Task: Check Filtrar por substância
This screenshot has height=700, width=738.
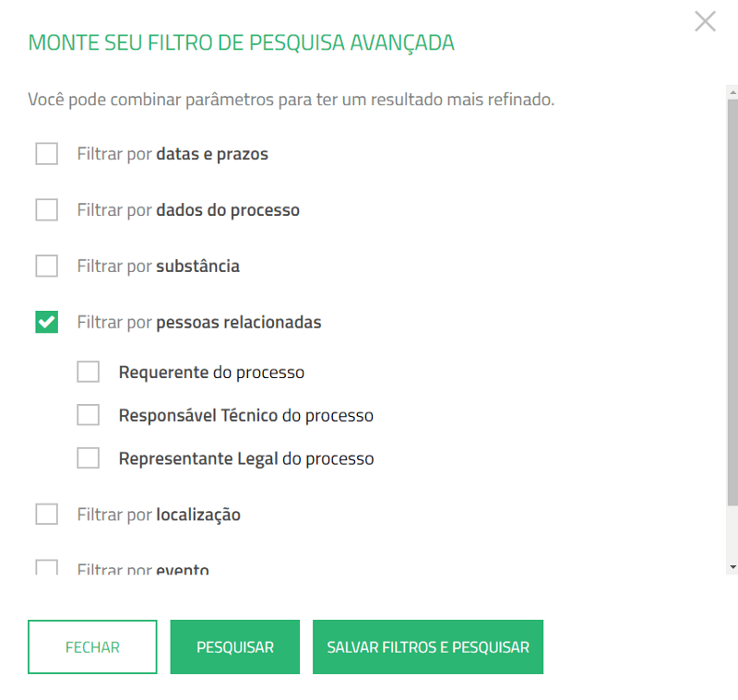Action: click(x=46, y=266)
